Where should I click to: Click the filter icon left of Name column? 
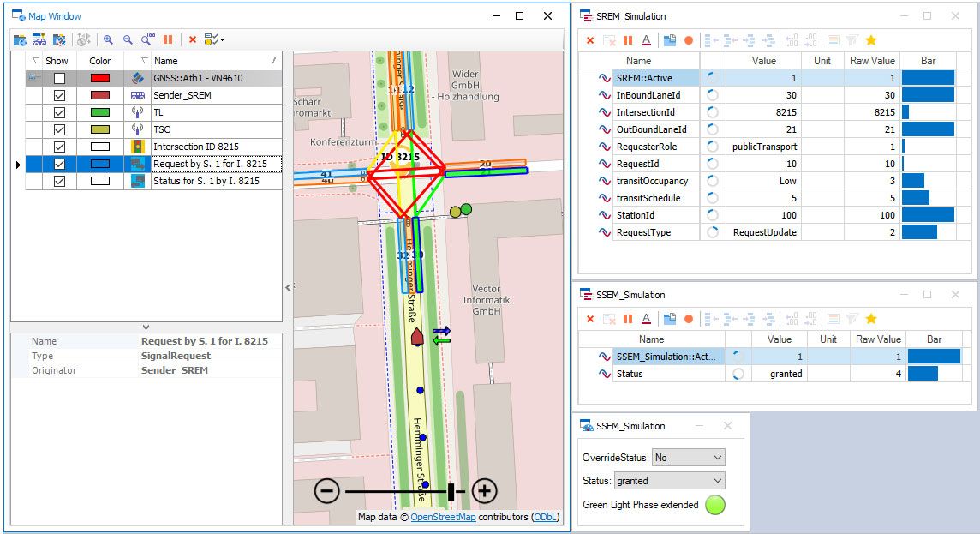(x=145, y=61)
